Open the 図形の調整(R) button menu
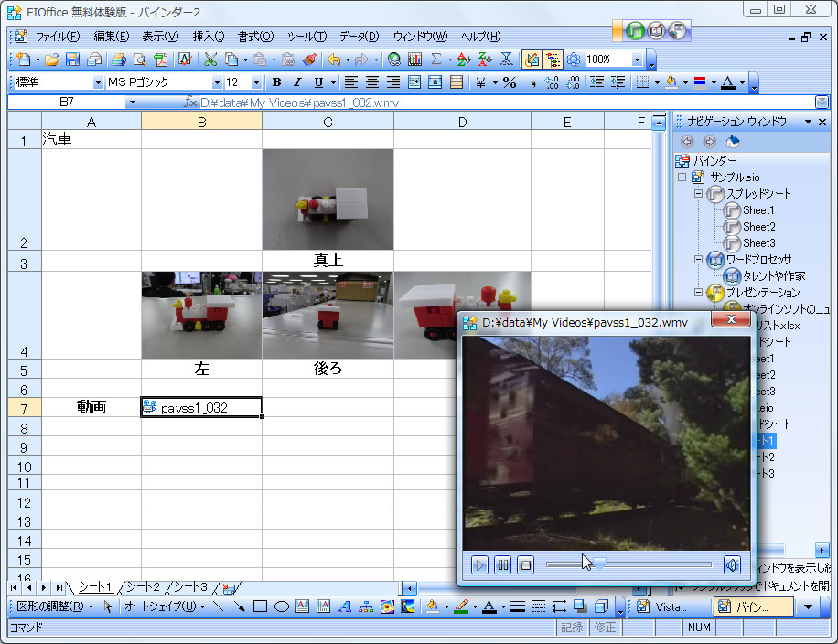The image size is (838, 644). tap(55, 606)
